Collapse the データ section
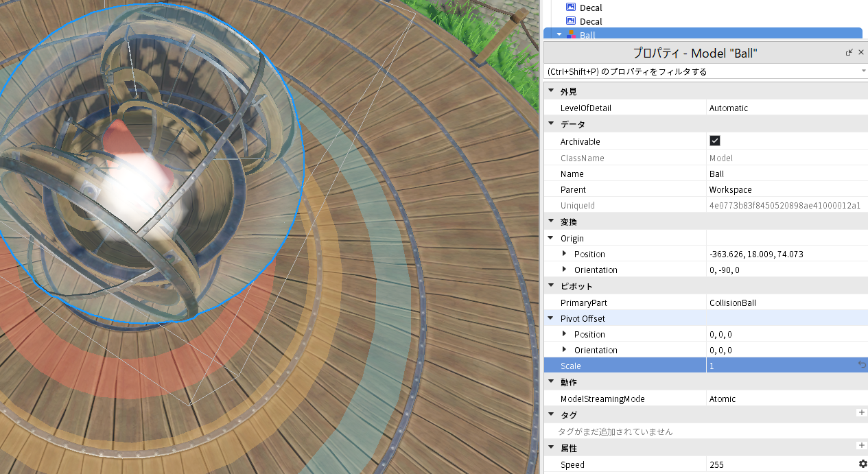Viewport: 868px width, 474px height. [x=550, y=124]
